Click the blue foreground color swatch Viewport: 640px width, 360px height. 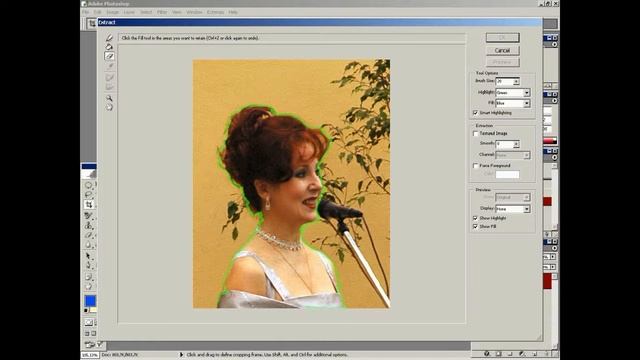(x=90, y=301)
